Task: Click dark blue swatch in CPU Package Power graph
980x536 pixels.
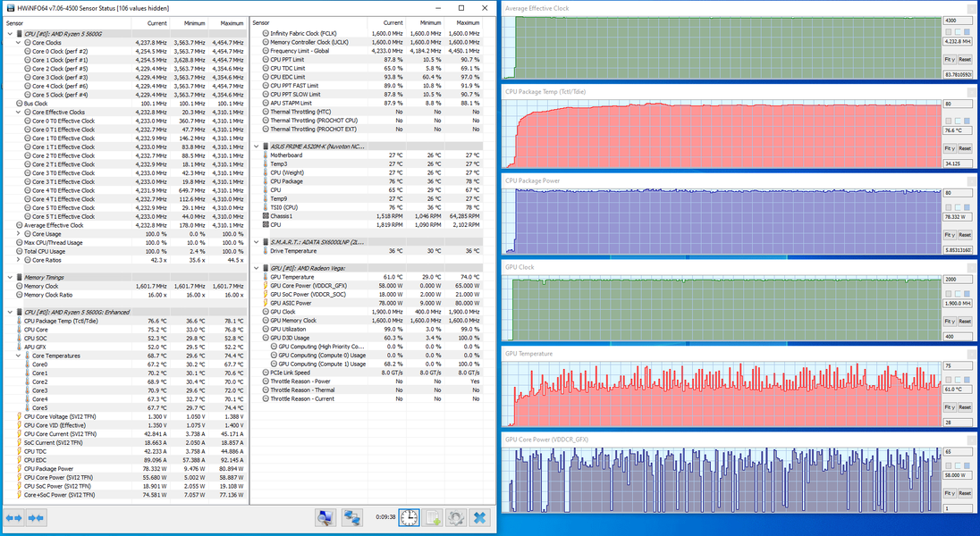Action: [967, 207]
